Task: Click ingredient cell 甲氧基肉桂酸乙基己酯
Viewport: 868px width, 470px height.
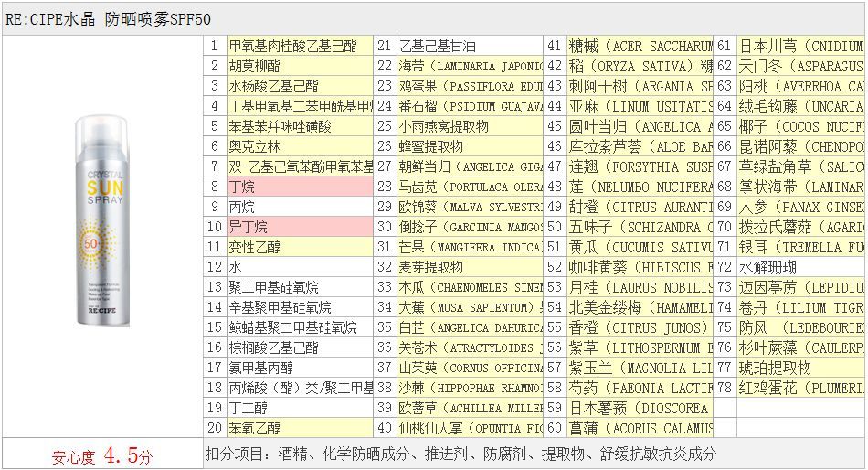Action: coord(300,46)
